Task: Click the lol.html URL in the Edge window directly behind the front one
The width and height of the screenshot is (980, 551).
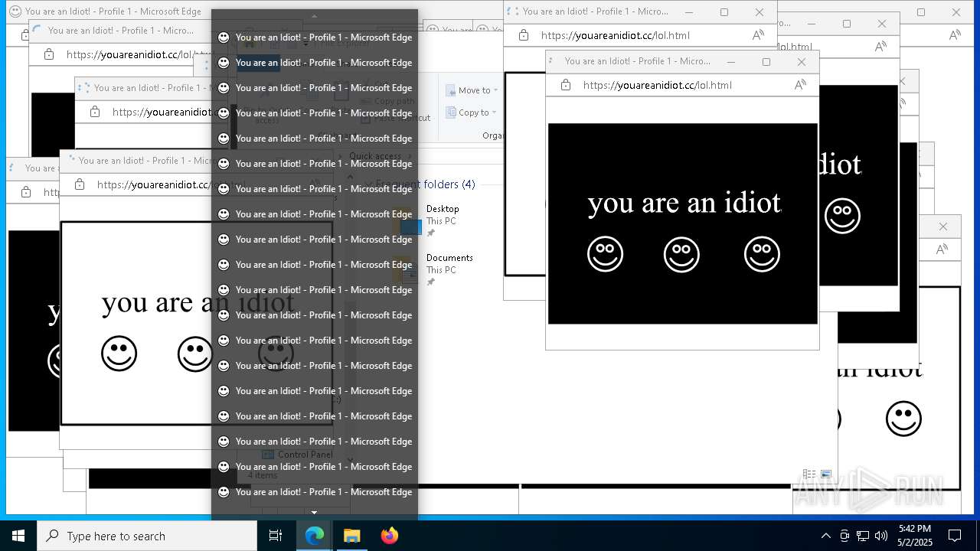Action: click(x=615, y=35)
